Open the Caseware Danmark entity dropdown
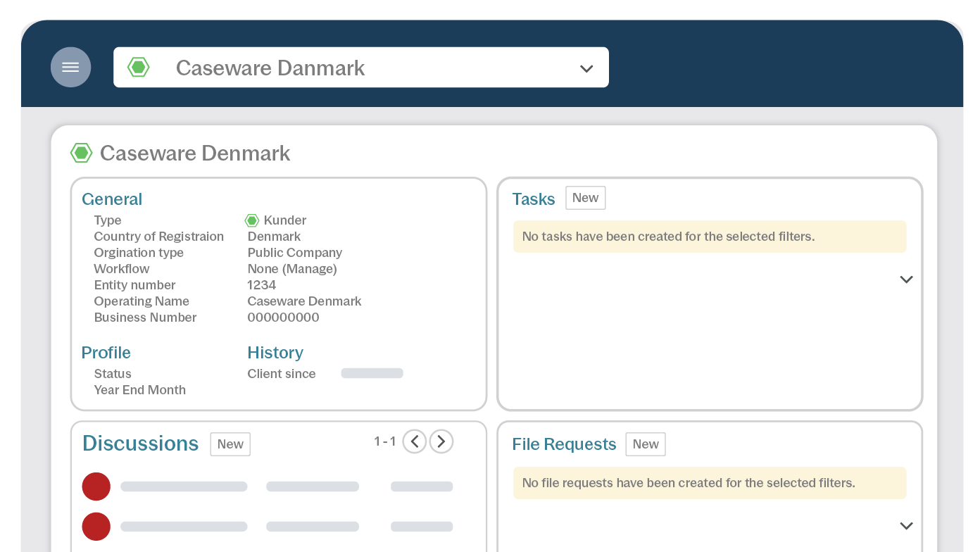 [x=586, y=68]
